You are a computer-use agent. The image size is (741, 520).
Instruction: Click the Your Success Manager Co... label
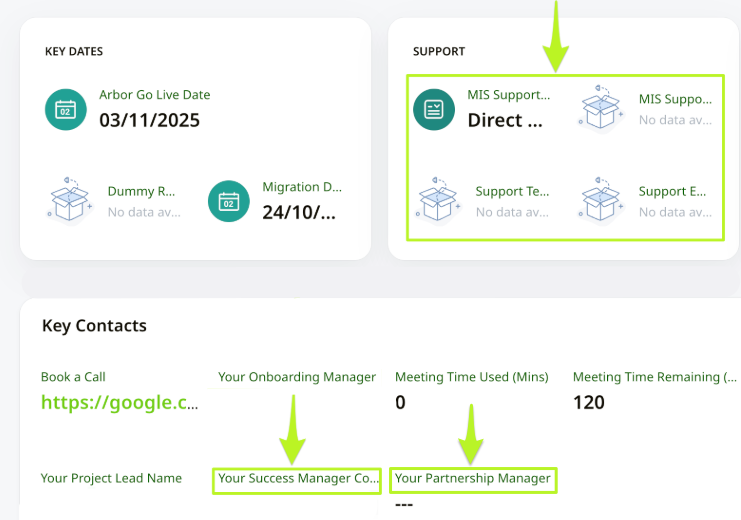click(298, 479)
